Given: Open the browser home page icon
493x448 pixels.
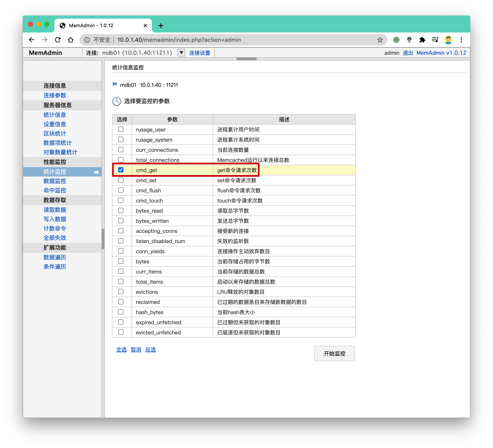Looking at the screenshot, I should click(71, 40).
